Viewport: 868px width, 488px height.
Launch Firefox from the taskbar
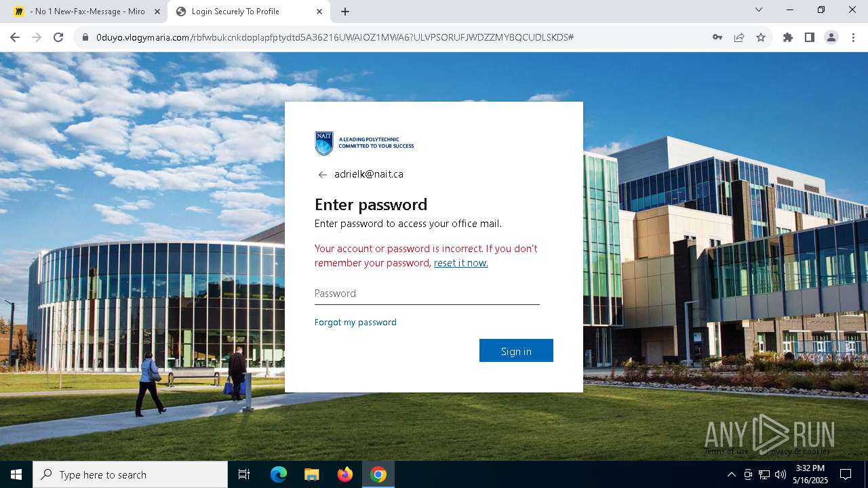click(x=345, y=474)
